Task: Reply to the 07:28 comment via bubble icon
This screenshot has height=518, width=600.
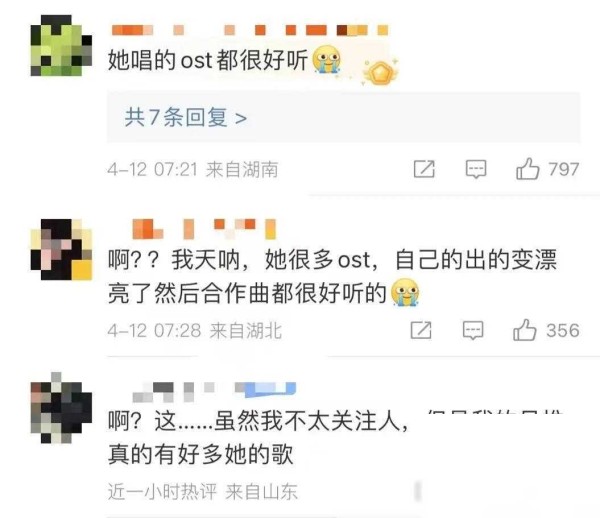Action: point(473,330)
